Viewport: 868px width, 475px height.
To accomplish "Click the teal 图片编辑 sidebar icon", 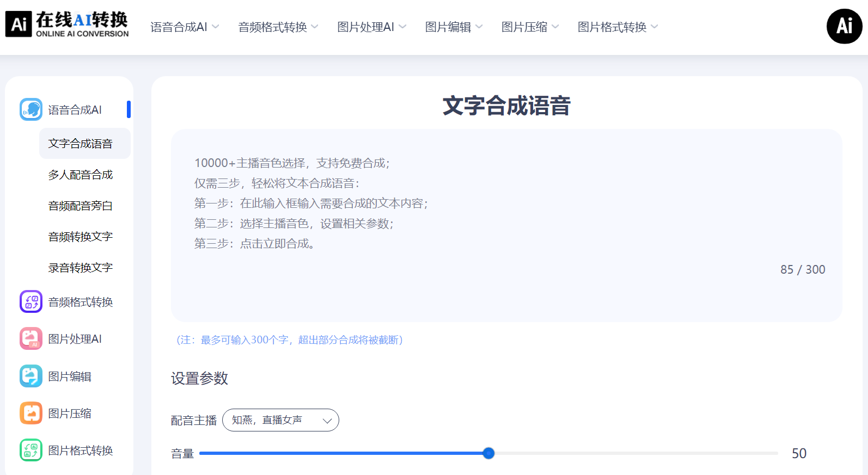I will click(x=31, y=376).
